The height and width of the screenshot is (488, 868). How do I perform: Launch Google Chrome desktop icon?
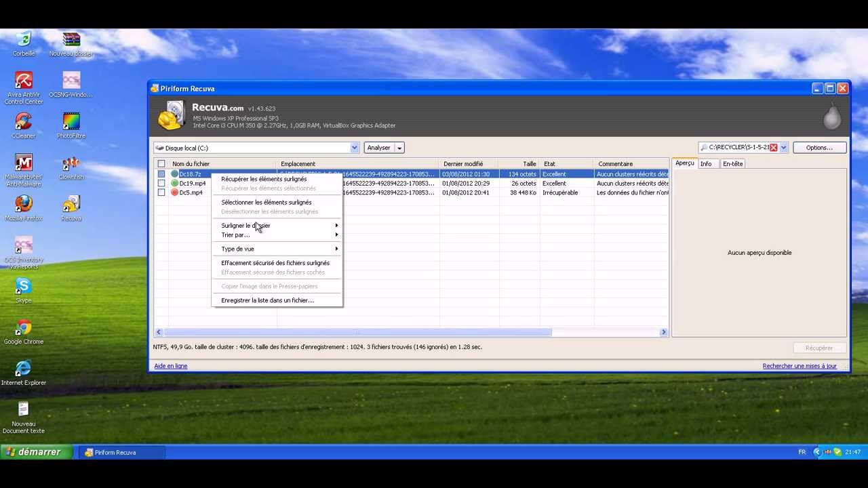tap(24, 332)
